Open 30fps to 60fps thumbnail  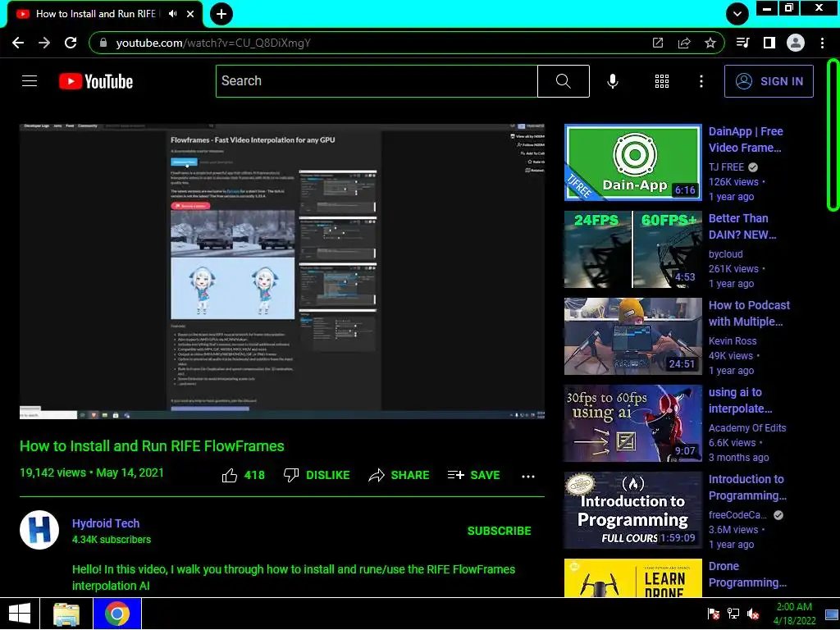[632, 423]
